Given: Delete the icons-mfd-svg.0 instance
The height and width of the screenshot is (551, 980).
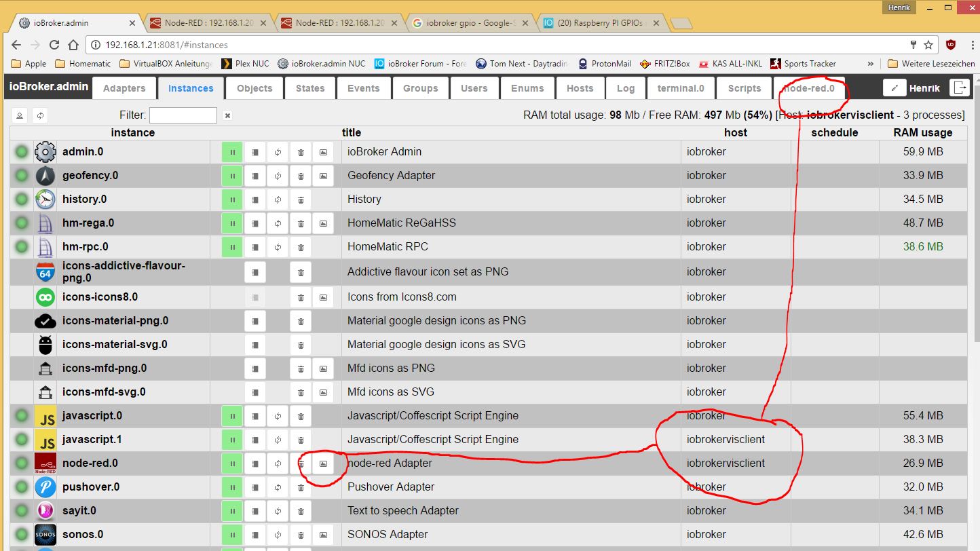Looking at the screenshot, I should (x=301, y=392).
